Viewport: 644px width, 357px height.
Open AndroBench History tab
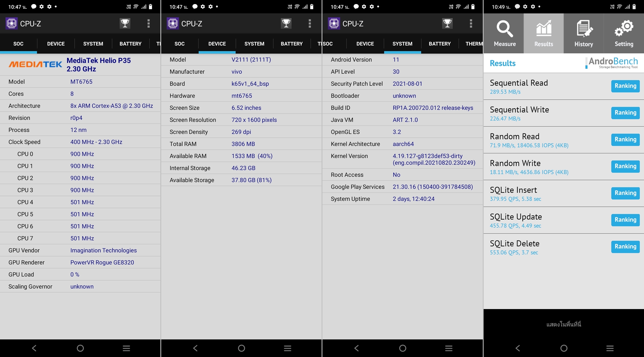tap(583, 33)
